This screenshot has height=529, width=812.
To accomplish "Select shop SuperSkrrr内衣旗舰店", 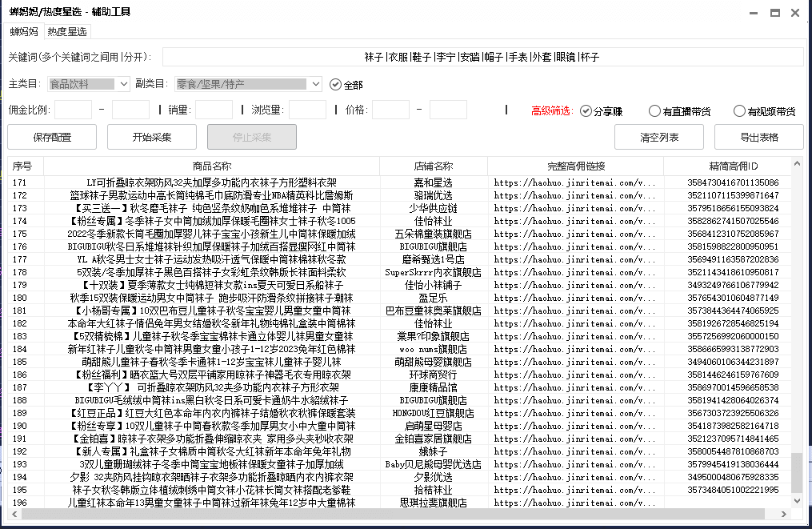I will pos(434,272).
